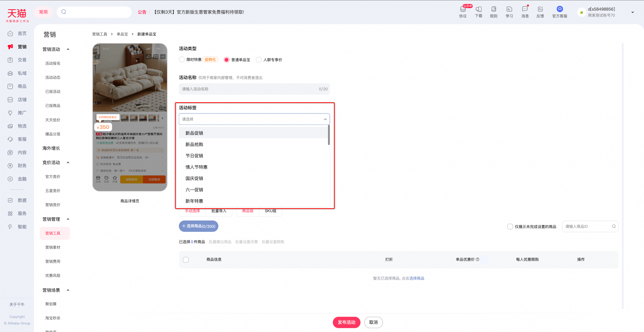Open 推广 promotion in left sidebar
The image size is (644, 332).
17,113
